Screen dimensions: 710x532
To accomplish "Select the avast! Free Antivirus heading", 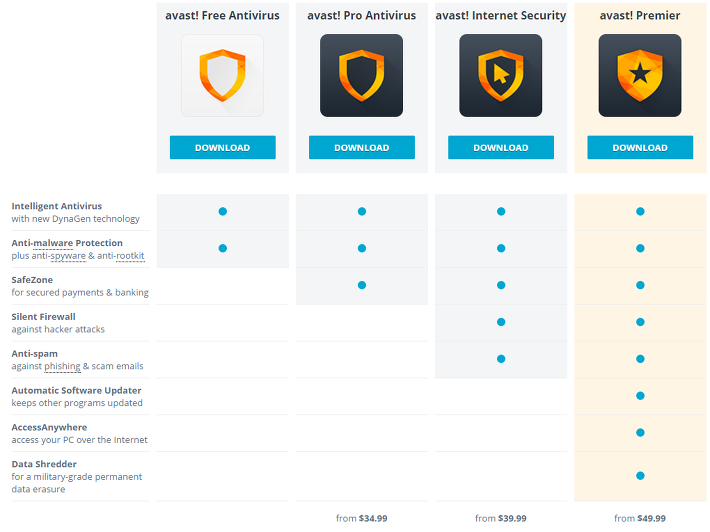I will (x=222, y=15).
